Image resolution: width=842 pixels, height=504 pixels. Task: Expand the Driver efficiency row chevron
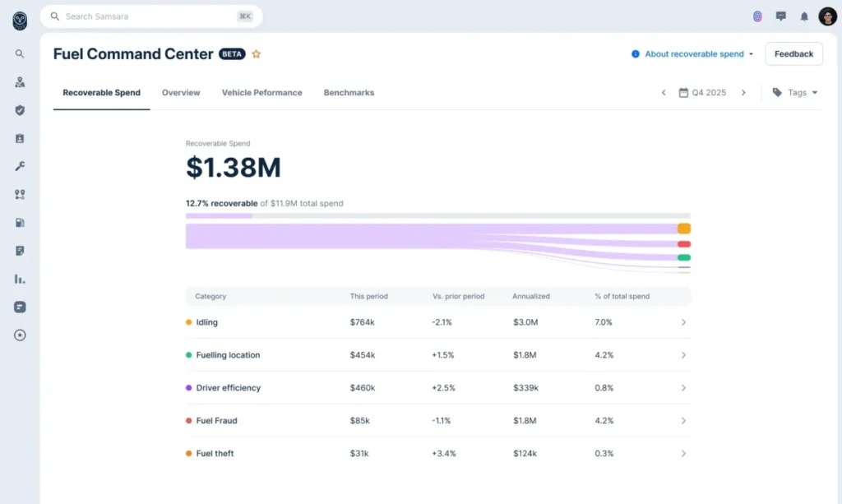point(683,387)
